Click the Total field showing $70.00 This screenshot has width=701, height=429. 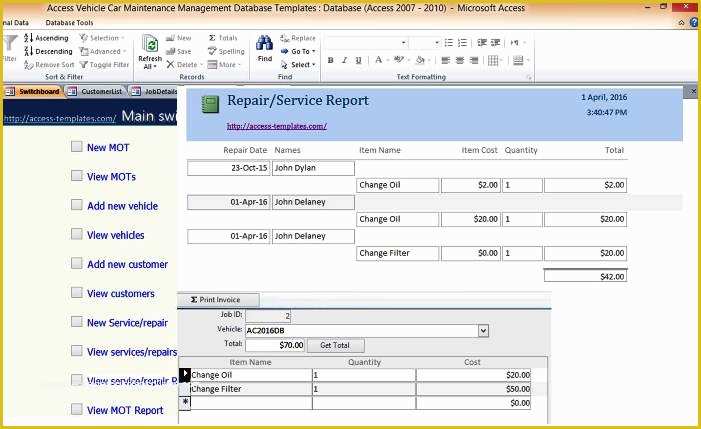click(275, 345)
